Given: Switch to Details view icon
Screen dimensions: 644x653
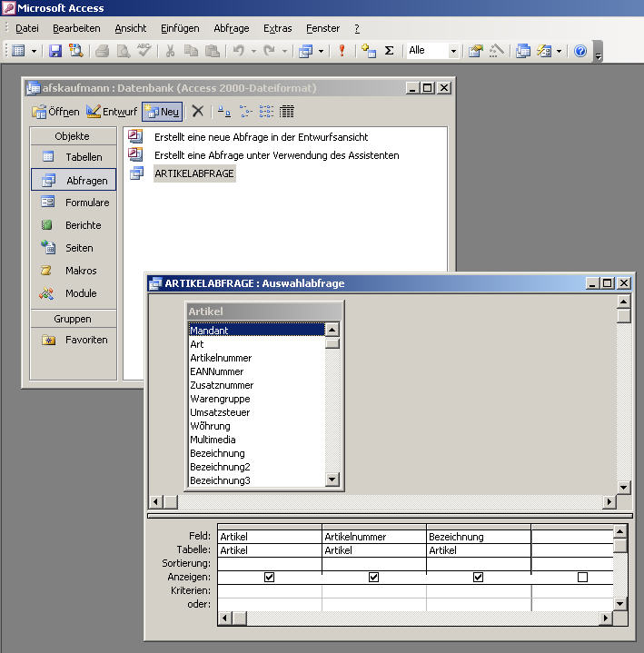Looking at the screenshot, I should click(x=287, y=111).
